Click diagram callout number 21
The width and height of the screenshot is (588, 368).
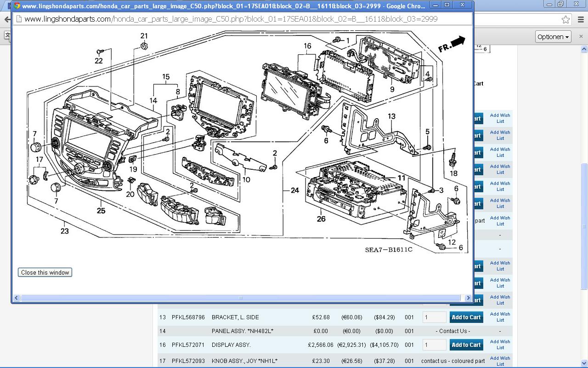click(144, 36)
